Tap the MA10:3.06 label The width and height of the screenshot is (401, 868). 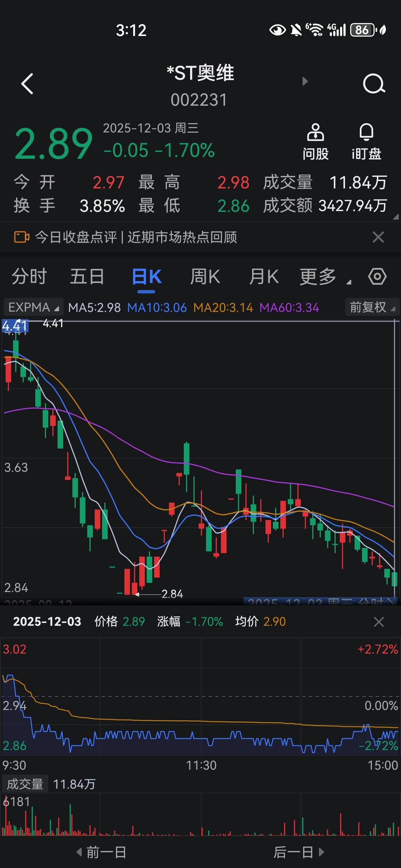click(x=157, y=308)
